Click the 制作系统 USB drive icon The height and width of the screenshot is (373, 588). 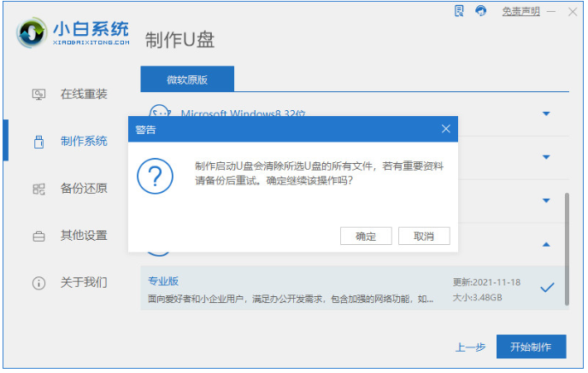tap(38, 141)
